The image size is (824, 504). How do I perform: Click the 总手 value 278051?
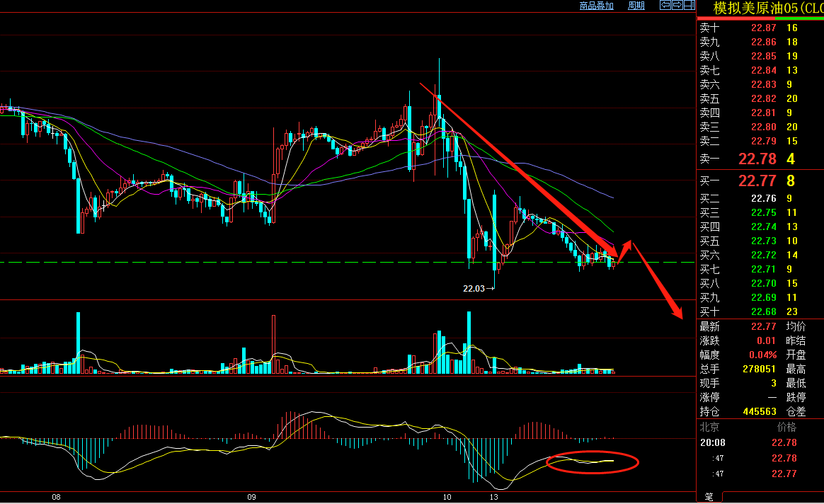[760, 370]
